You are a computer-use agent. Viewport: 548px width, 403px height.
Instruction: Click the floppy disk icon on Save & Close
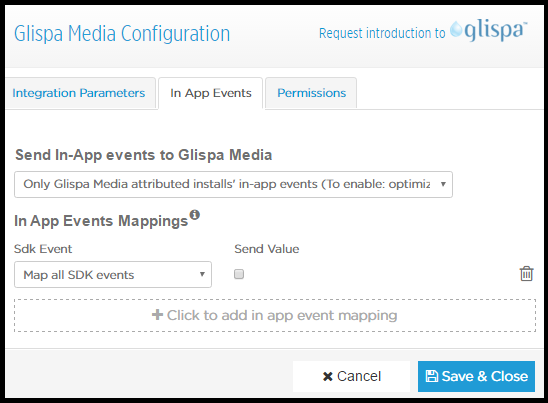[432, 376]
